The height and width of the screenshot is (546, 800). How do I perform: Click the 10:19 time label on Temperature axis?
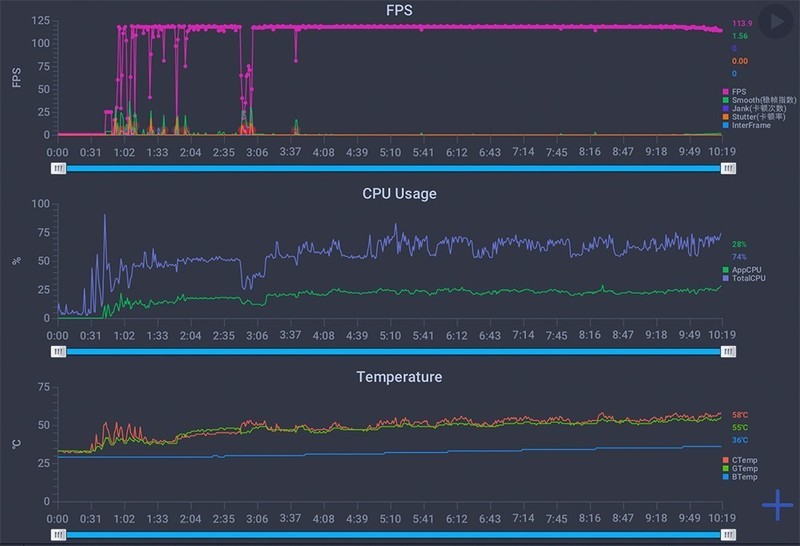click(722, 518)
